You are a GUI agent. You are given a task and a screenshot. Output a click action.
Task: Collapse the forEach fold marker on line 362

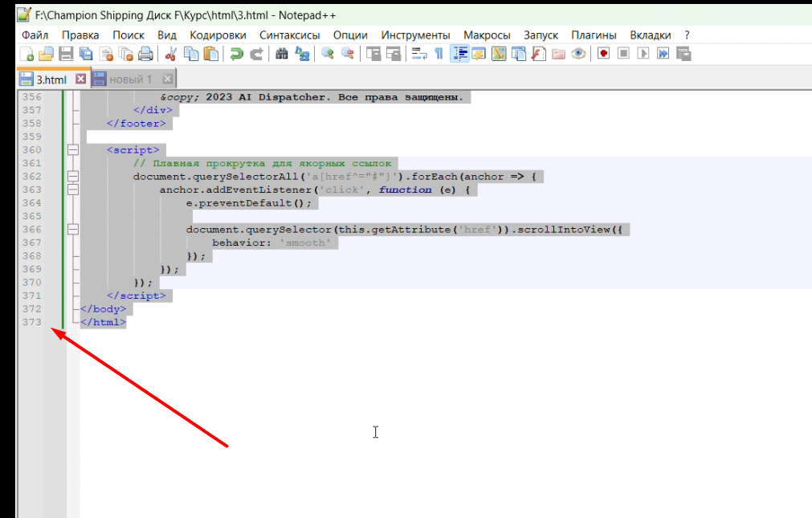[x=73, y=176]
